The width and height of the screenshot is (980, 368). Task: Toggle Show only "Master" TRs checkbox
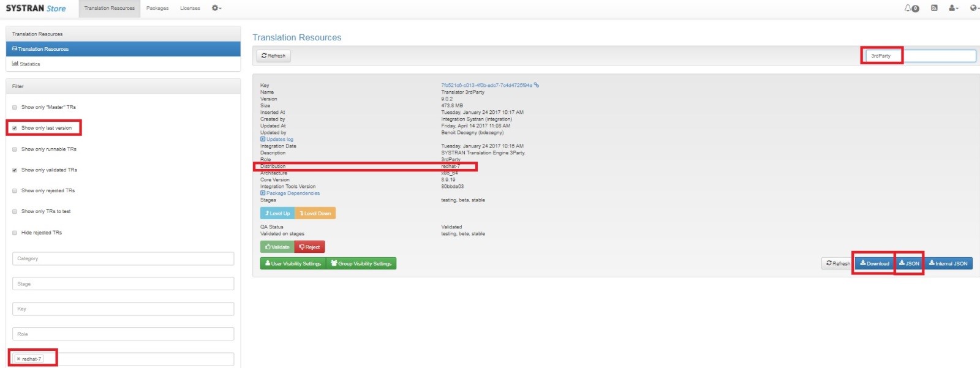(x=15, y=107)
